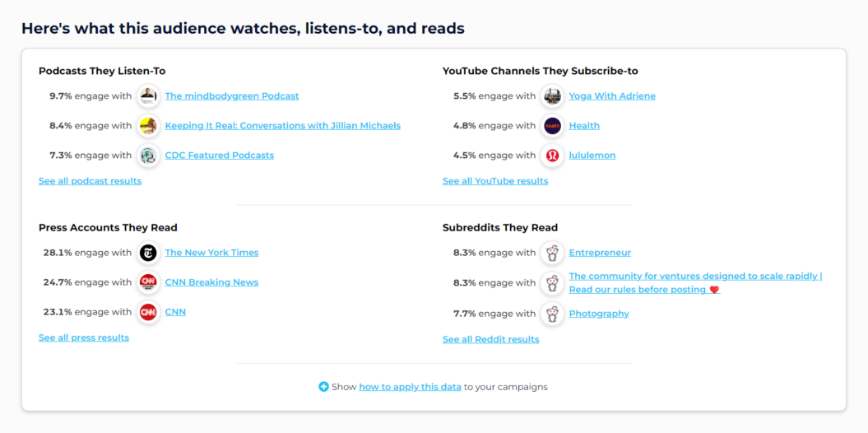Open the CDC Featured Podcasts link
868x433 pixels.
click(x=219, y=156)
